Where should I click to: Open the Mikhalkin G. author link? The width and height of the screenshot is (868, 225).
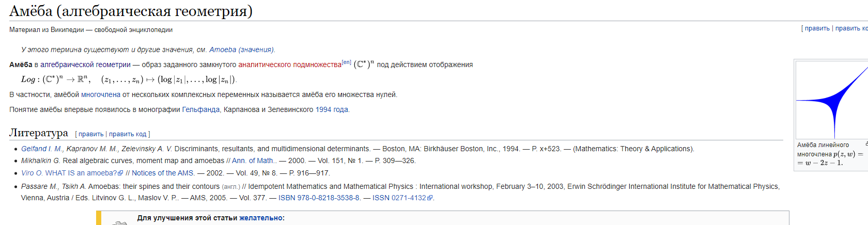[x=40, y=160]
